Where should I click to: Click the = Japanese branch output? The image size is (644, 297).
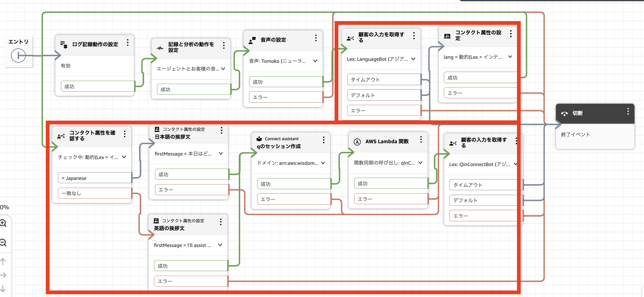95,178
